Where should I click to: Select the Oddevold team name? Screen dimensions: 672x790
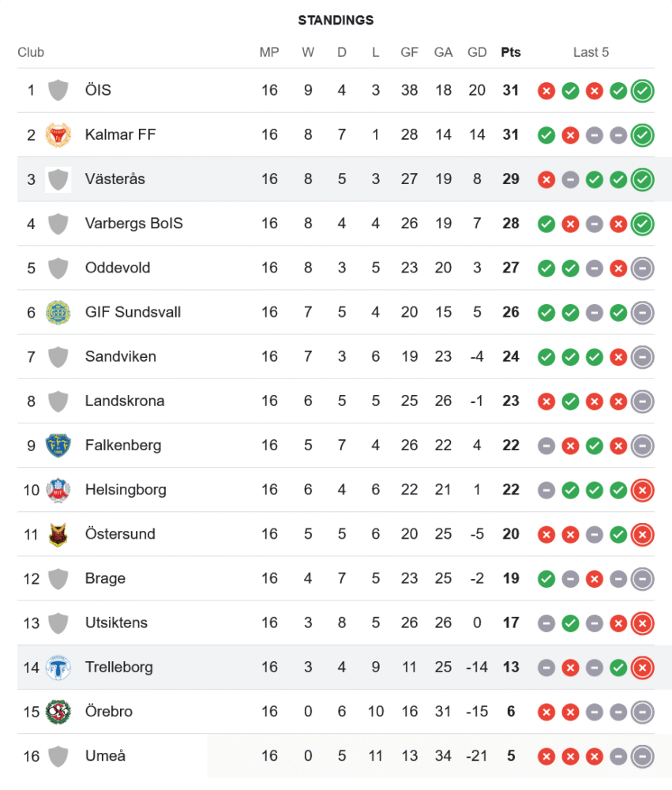click(x=118, y=268)
